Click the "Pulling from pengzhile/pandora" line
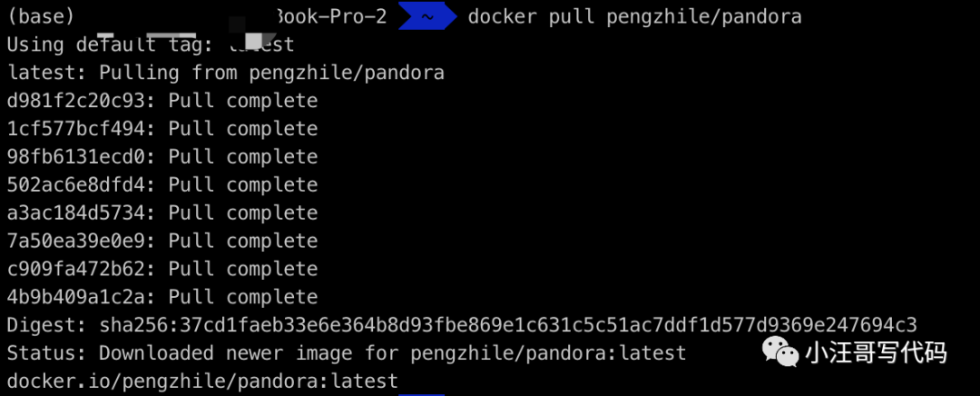 coord(226,73)
